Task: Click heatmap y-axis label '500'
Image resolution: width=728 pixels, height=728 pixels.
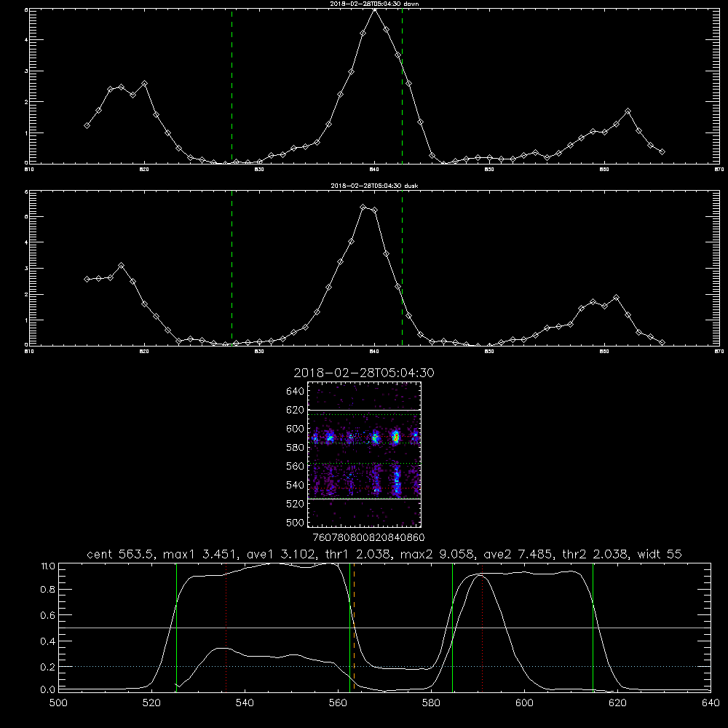Action: pos(295,522)
